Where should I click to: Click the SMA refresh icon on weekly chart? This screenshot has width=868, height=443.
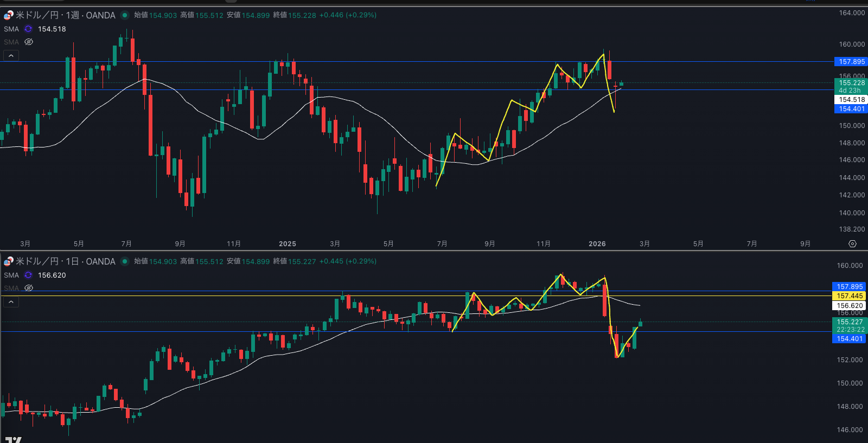coord(28,29)
